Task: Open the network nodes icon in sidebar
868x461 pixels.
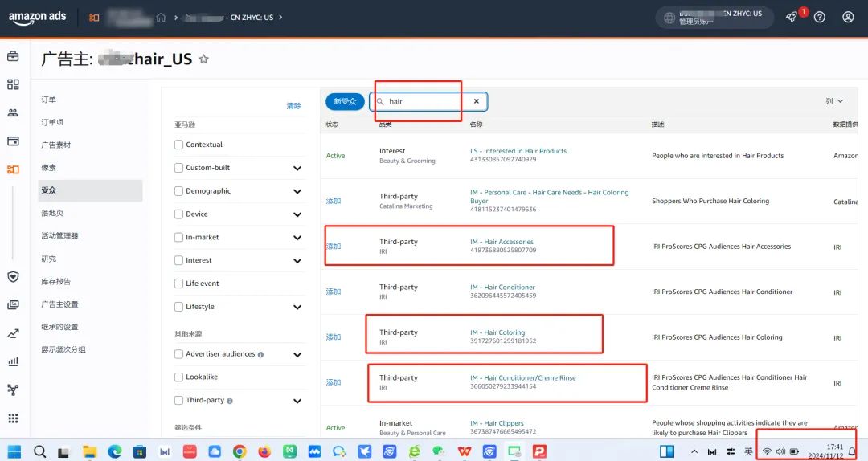Action: pos(13,390)
